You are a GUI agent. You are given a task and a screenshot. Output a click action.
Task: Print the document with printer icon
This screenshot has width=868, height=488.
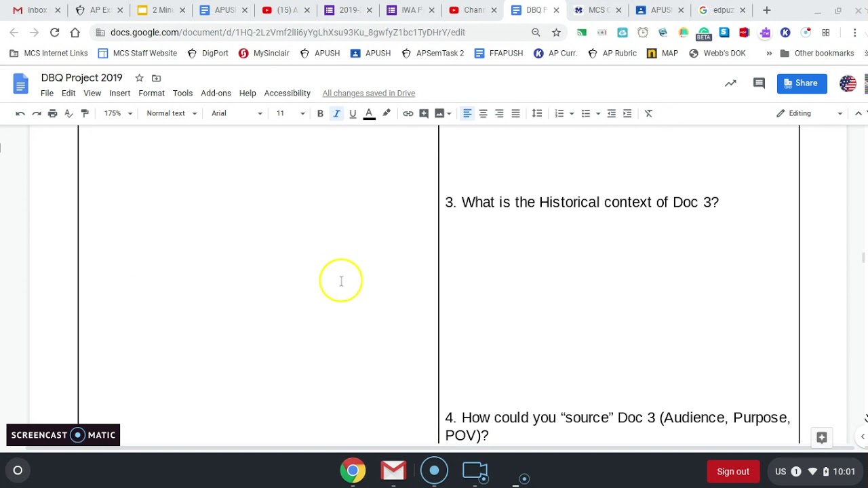(53, 113)
